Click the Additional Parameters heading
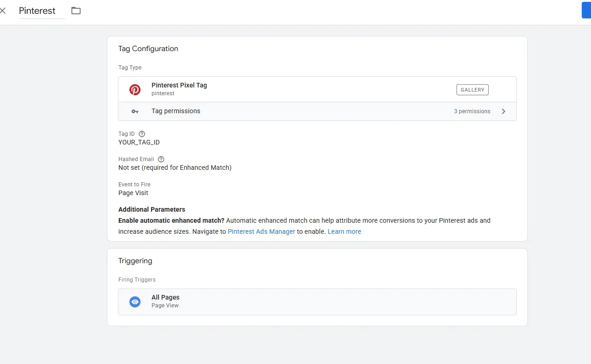591x364 pixels. (x=152, y=209)
